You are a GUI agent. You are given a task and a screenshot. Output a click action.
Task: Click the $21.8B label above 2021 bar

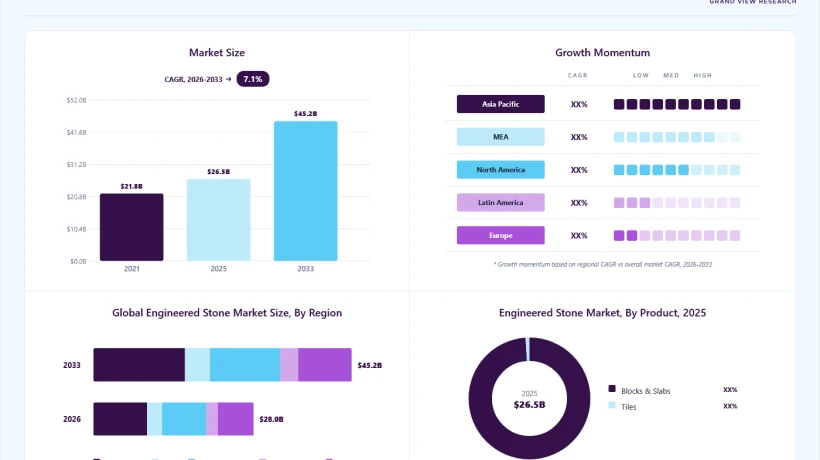coord(132,186)
